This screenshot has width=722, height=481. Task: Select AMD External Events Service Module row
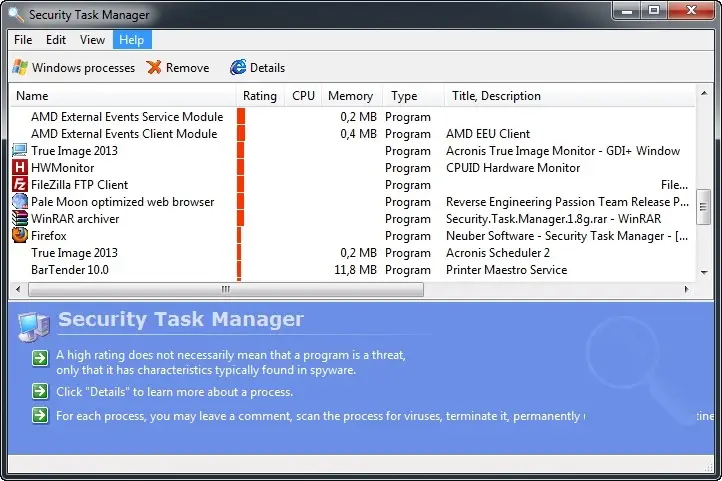tap(352, 116)
